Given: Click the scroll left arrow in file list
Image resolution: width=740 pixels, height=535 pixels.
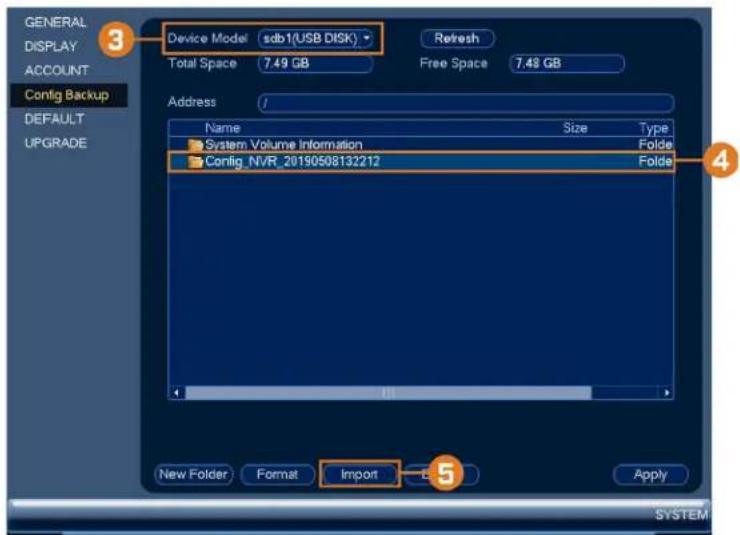Looking at the screenshot, I should point(177,393).
